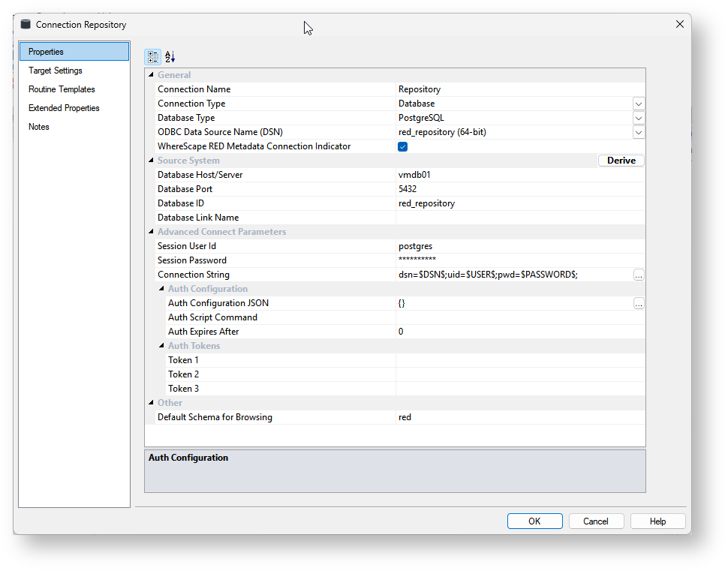Click the Cancel button

pos(596,521)
